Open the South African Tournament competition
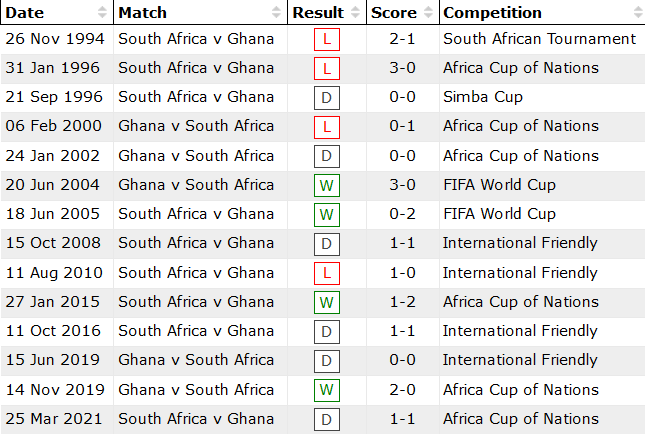The width and height of the screenshot is (645, 434). pos(539,39)
